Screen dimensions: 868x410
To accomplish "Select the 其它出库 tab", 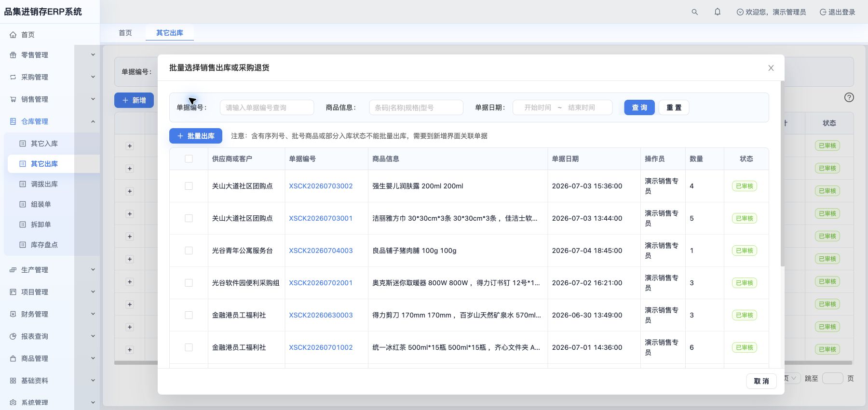I will coord(170,33).
